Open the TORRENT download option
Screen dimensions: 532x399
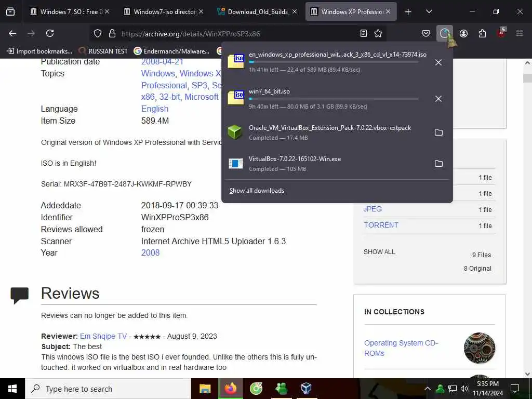tap(381, 225)
